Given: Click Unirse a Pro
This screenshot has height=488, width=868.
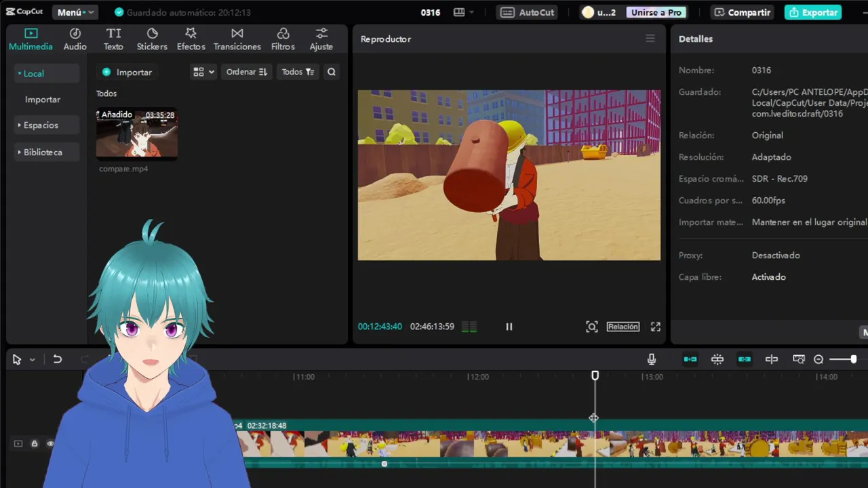Looking at the screenshot, I should 656,12.
